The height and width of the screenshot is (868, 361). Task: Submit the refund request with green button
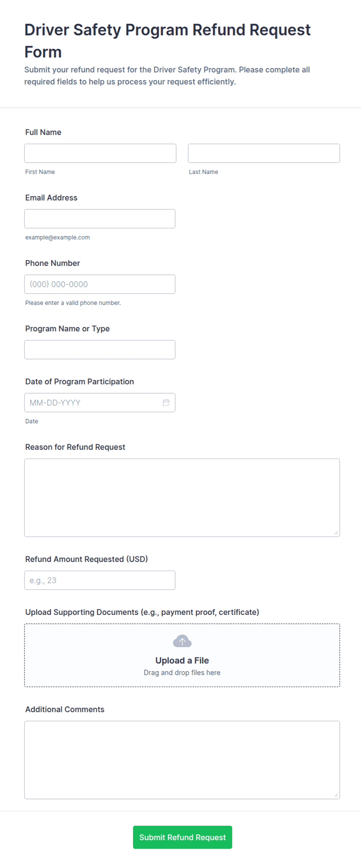pos(182,837)
